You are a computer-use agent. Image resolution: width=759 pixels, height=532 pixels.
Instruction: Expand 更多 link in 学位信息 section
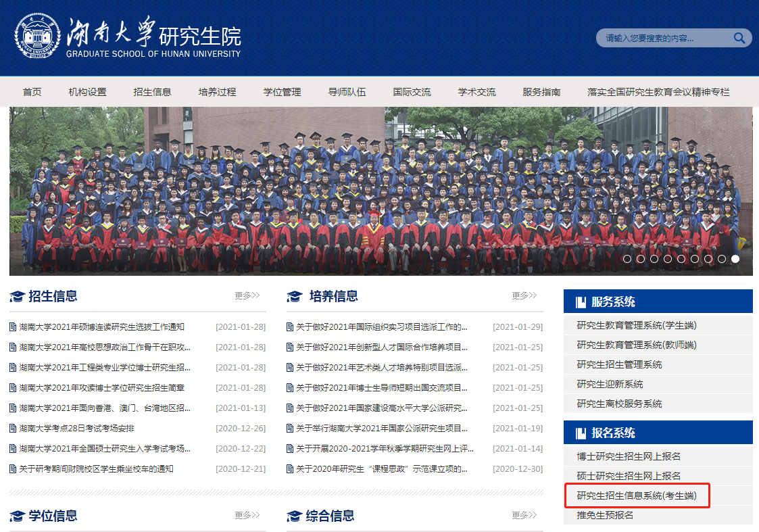pos(247,515)
